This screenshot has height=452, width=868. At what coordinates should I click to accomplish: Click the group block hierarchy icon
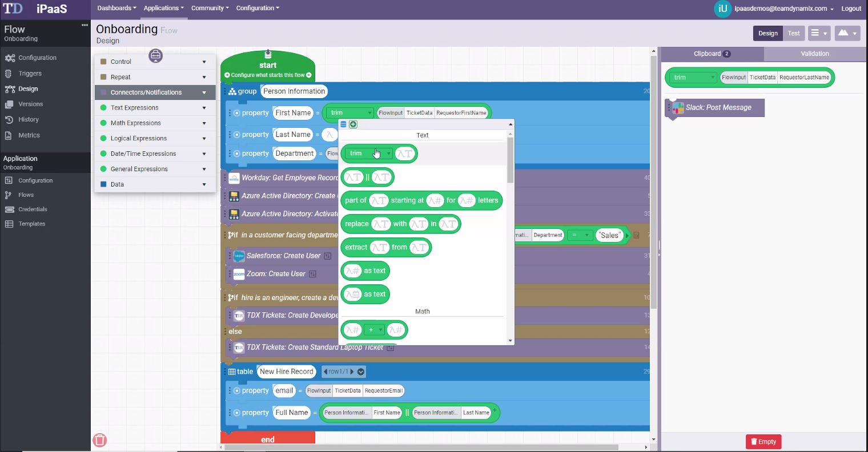232,91
